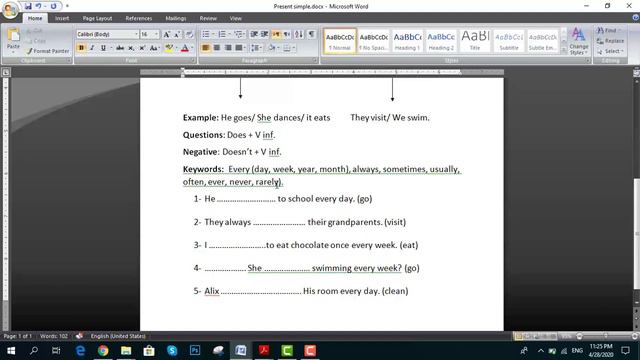Decrease paragraph indent
The width and height of the screenshot is (640, 360).
click(x=254, y=34)
